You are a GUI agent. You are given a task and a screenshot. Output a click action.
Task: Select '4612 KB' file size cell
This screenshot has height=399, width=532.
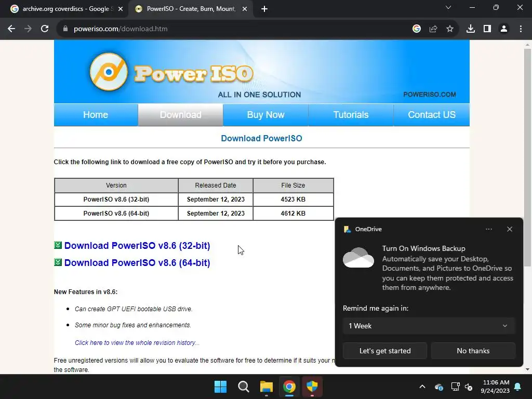pyautogui.click(x=293, y=214)
